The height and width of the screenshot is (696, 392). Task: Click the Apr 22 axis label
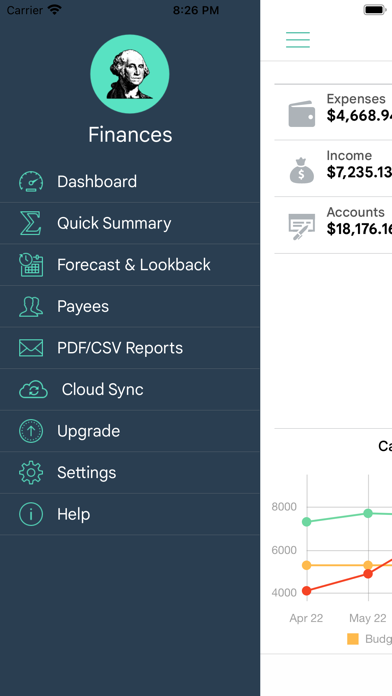click(x=306, y=618)
